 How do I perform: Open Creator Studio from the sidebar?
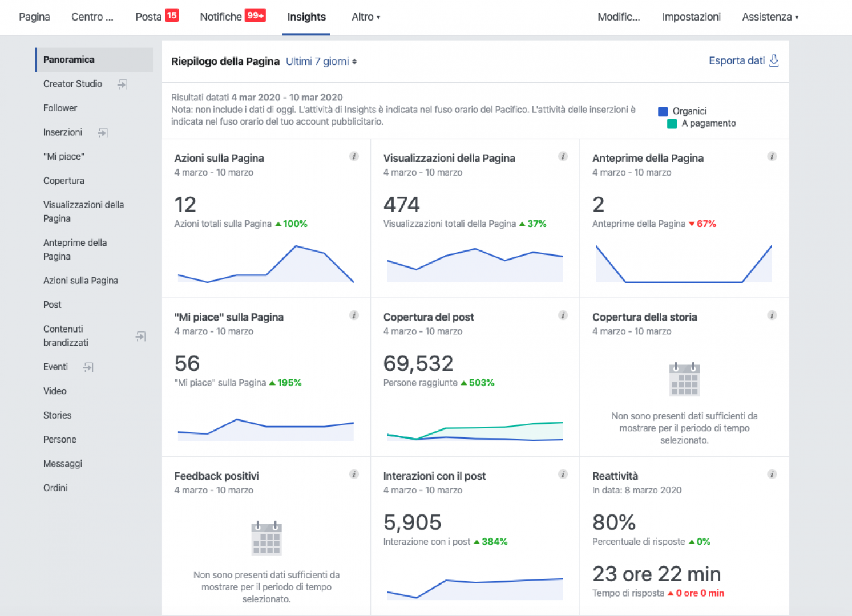[72, 84]
